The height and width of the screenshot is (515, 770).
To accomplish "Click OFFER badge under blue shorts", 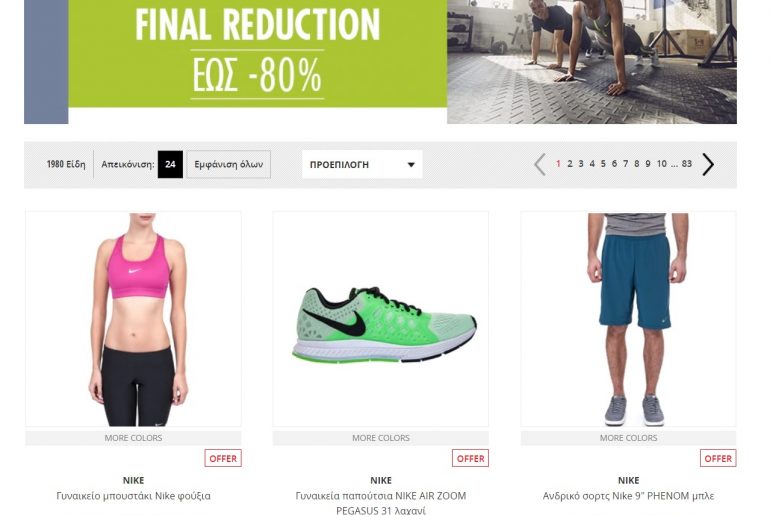I will 718,458.
